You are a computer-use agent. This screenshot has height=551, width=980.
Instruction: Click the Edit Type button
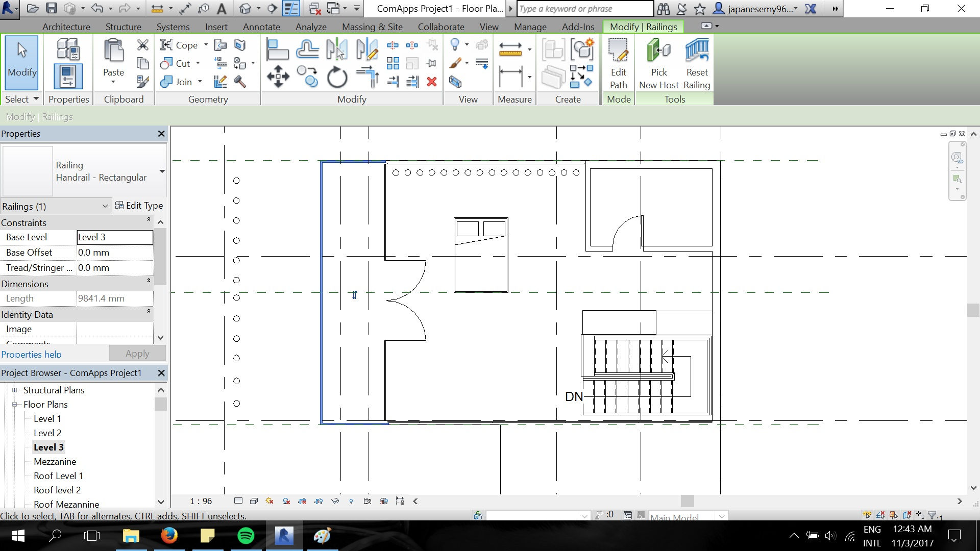139,206
